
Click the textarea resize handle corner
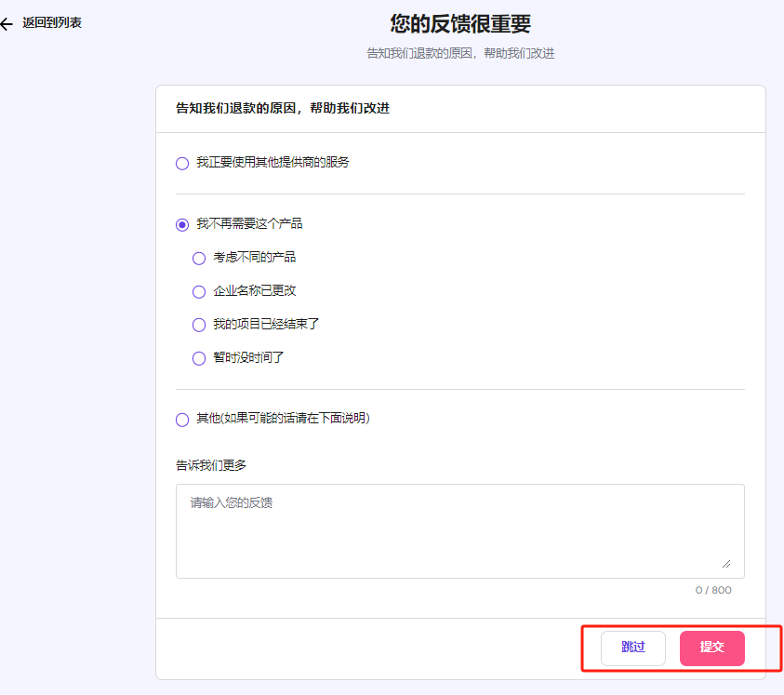pyautogui.click(x=726, y=562)
